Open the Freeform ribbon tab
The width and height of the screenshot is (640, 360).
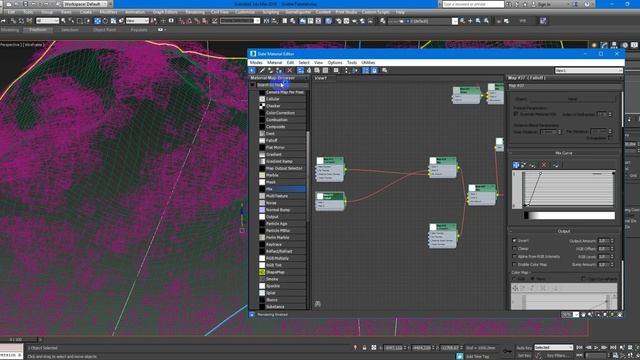pyautogui.click(x=38, y=30)
